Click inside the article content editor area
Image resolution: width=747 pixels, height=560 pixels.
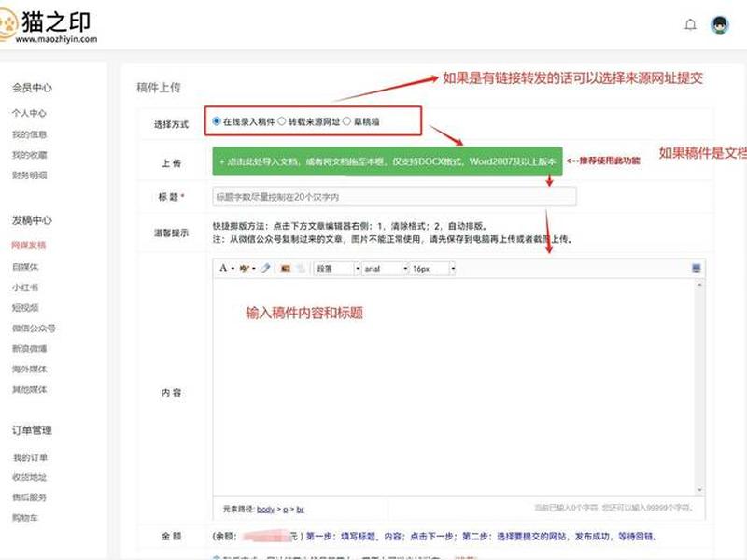(454, 385)
